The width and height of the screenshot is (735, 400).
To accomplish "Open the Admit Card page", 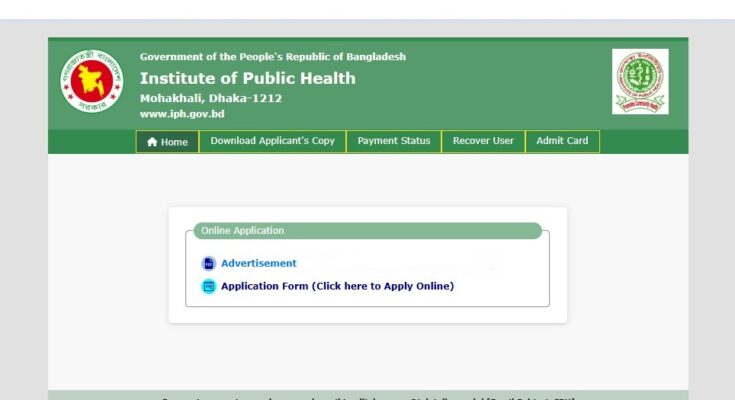I will 562,141.
